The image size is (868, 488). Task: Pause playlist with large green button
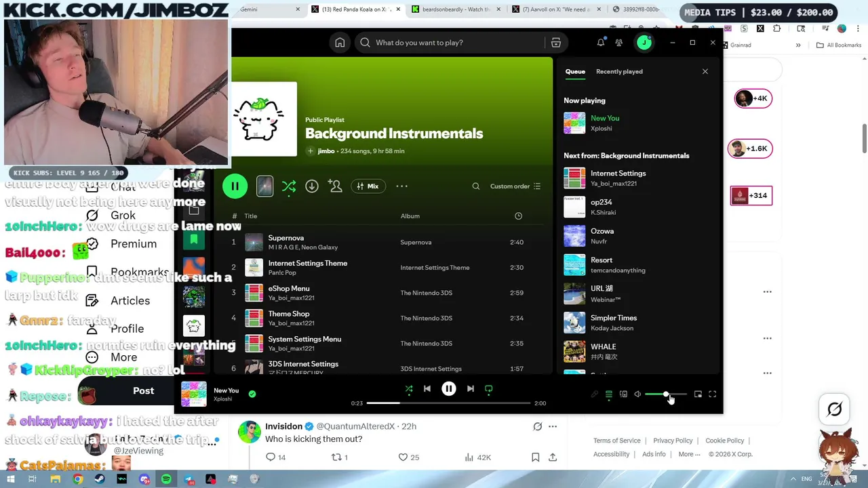(x=235, y=186)
